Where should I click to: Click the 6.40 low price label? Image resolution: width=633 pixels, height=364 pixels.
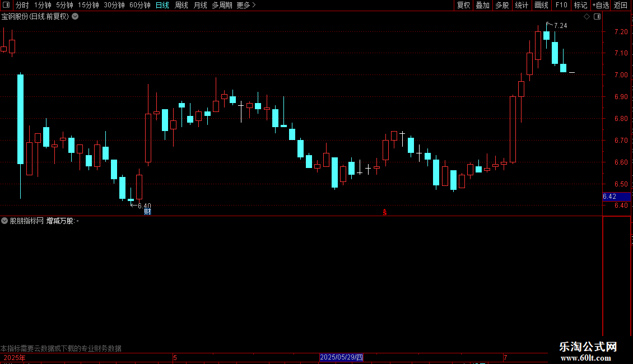click(x=144, y=206)
